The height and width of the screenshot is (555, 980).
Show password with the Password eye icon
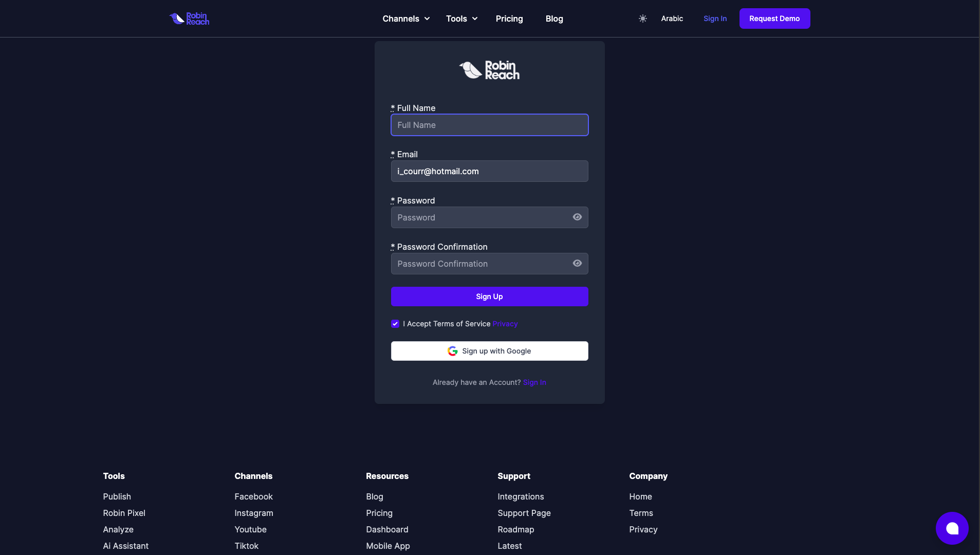pyautogui.click(x=577, y=217)
